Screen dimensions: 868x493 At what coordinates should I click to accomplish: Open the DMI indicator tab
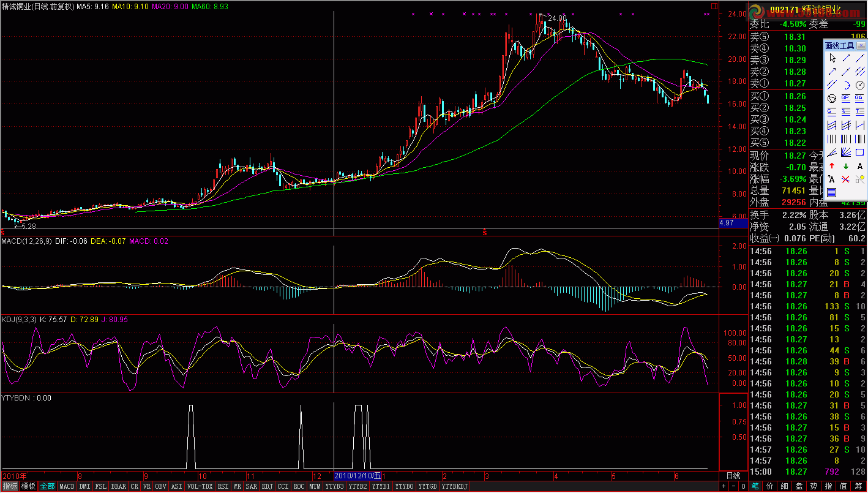[x=84, y=486]
